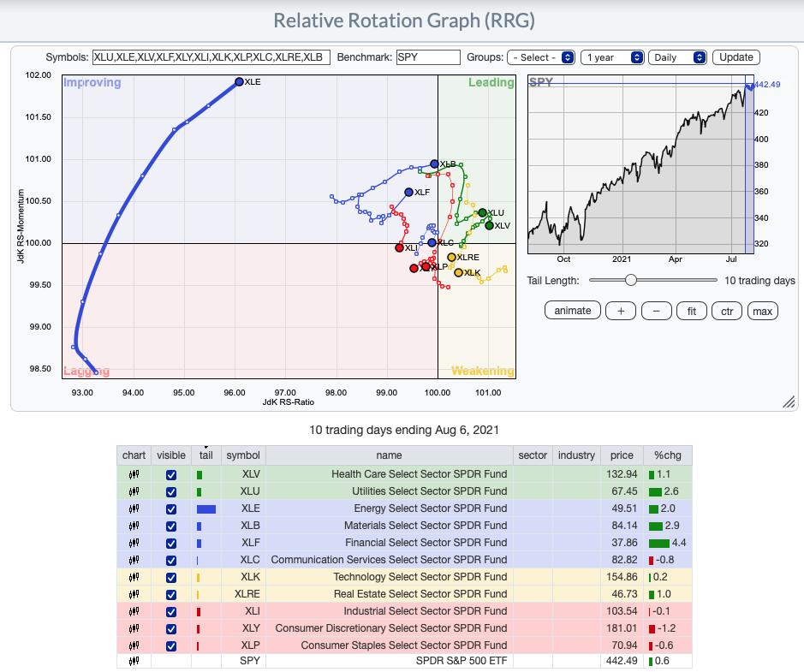Uncheck visibility for XLU
The image size is (804, 672).
171,492
